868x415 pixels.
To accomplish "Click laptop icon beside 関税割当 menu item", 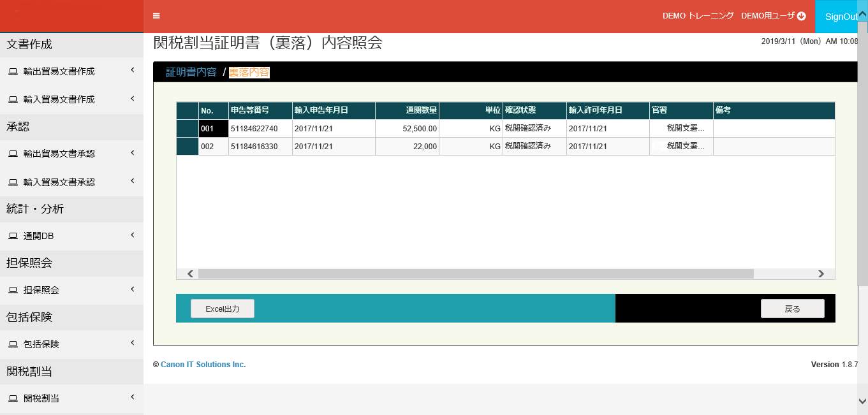I will 13,398.
